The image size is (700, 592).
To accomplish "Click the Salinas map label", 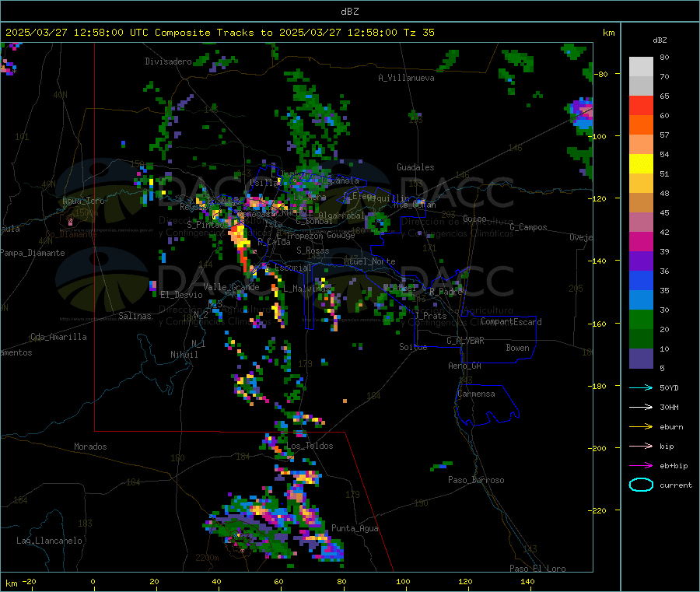I will [135, 316].
